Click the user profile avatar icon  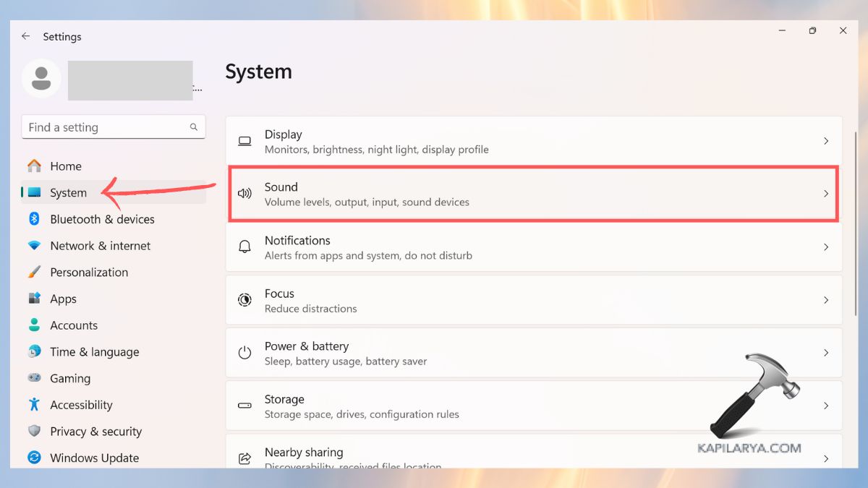41,78
